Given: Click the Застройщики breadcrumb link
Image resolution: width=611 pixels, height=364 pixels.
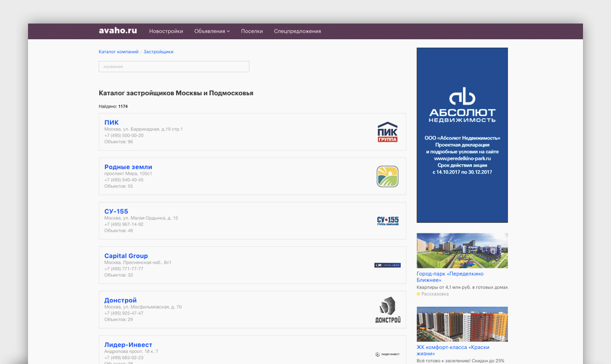Looking at the screenshot, I should pyautogui.click(x=158, y=52).
